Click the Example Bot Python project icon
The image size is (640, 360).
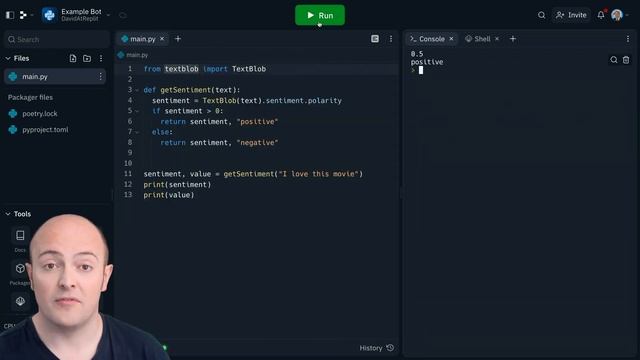click(x=49, y=15)
